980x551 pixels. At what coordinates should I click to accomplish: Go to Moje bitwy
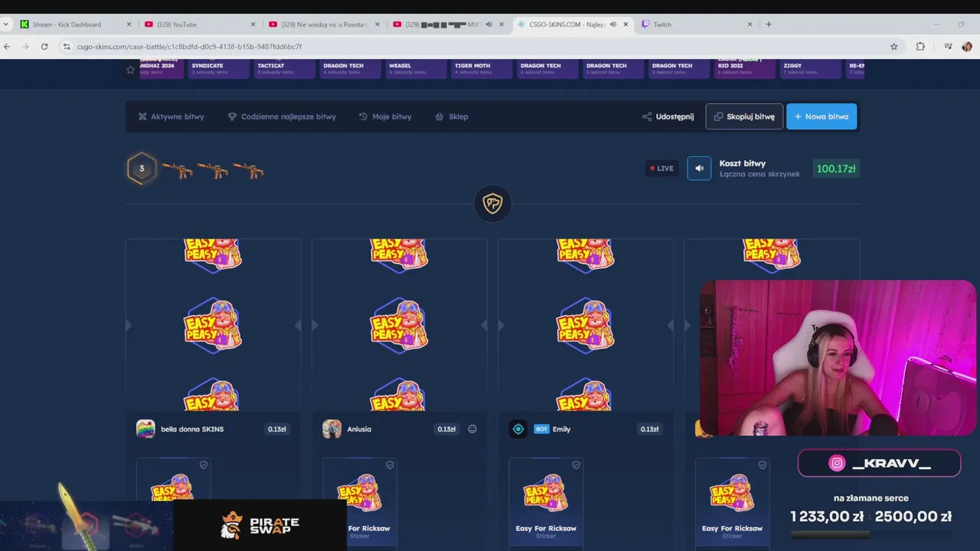(385, 116)
